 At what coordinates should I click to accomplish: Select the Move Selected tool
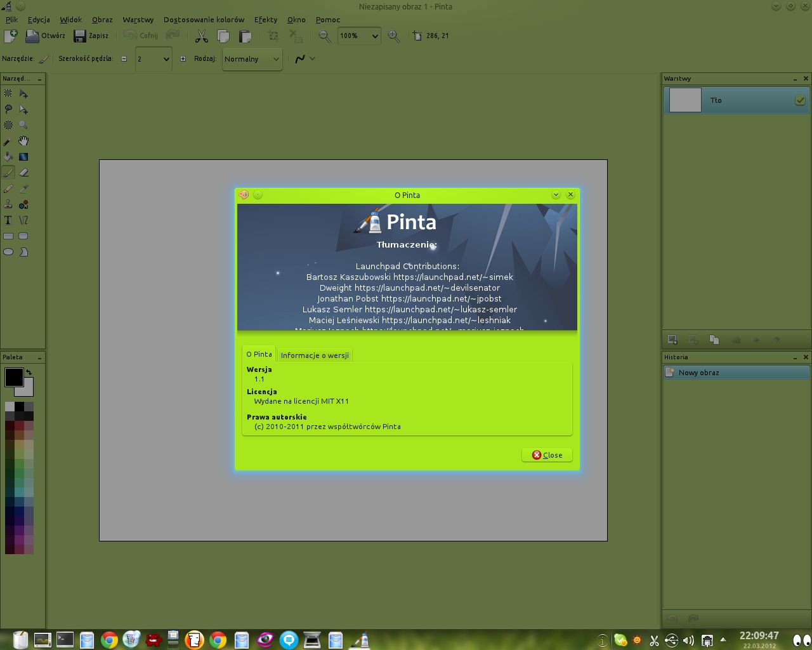23,93
